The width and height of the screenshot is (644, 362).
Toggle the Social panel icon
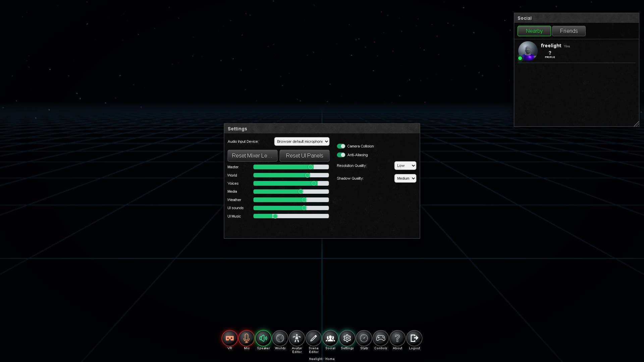[330, 338]
